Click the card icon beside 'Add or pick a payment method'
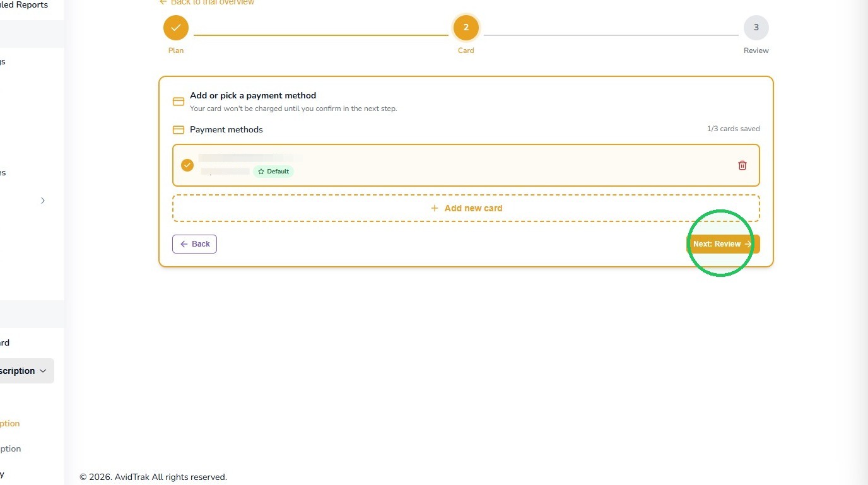 click(x=179, y=102)
